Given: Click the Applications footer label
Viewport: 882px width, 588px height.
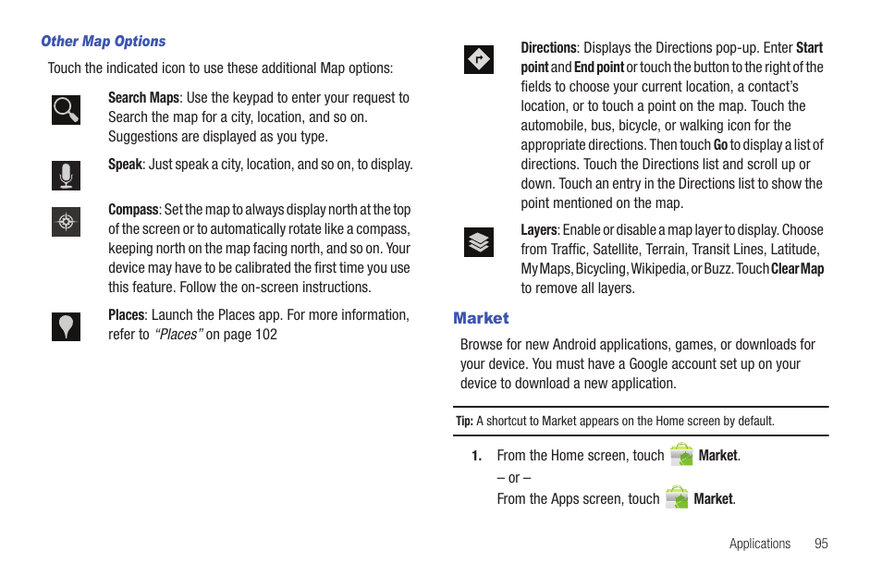Looking at the screenshot, I should [759, 544].
